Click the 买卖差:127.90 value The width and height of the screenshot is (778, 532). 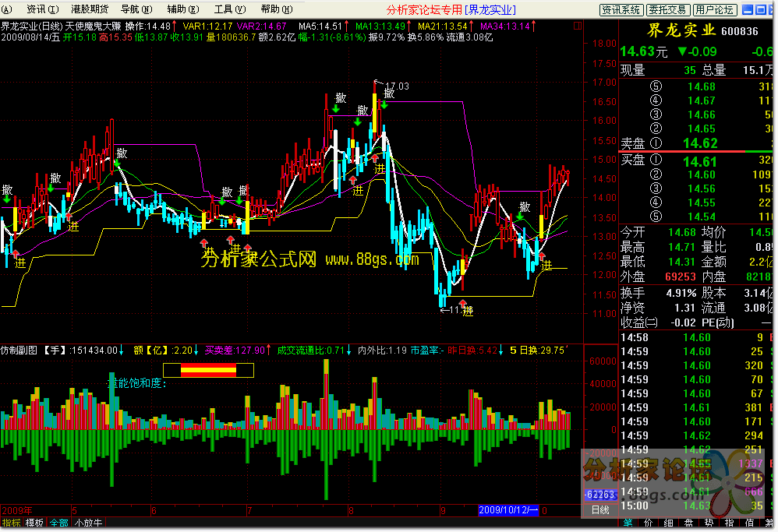235,350
